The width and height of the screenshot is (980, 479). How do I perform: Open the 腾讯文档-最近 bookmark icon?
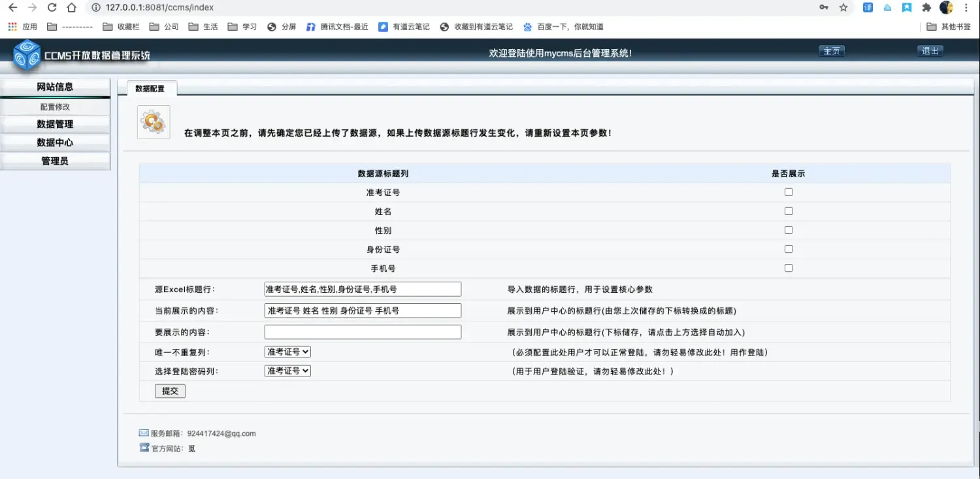click(x=310, y=27)
